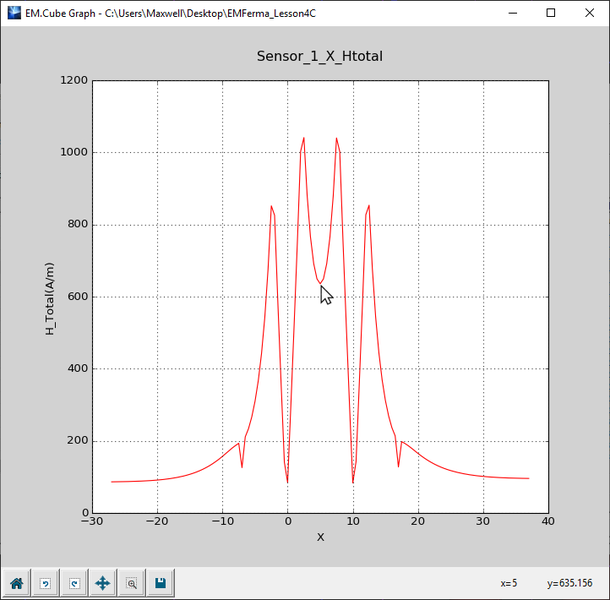Click the X label below the x-axis
The image size is (610, 600).
[320, 537]
